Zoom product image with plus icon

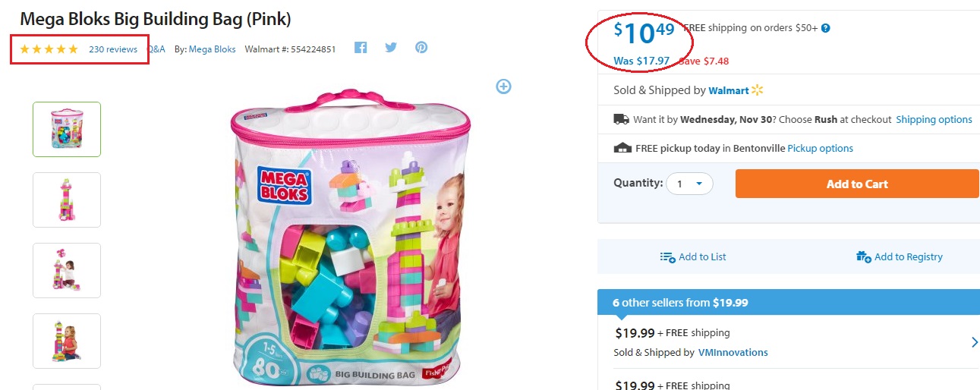[x=503, y=86]
